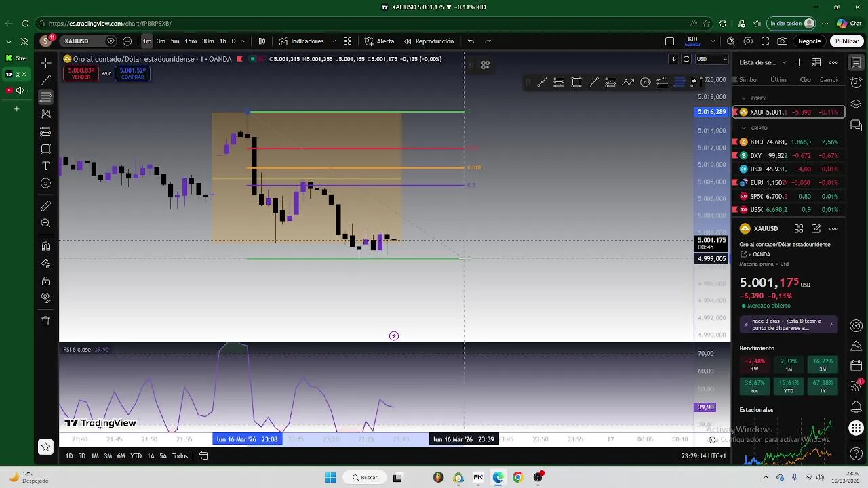Open the candlestick chart type selector

[262, 41]
